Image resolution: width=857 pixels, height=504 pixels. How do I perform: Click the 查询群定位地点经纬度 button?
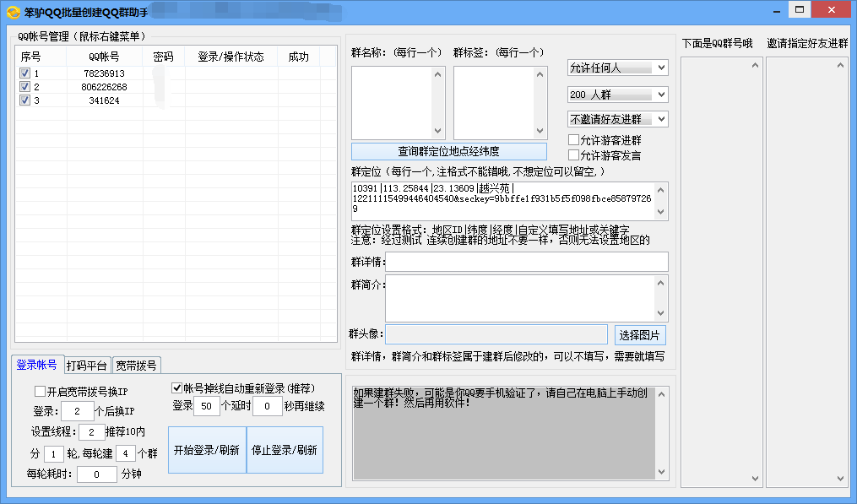pyautogui.click(x=448, y=151)
